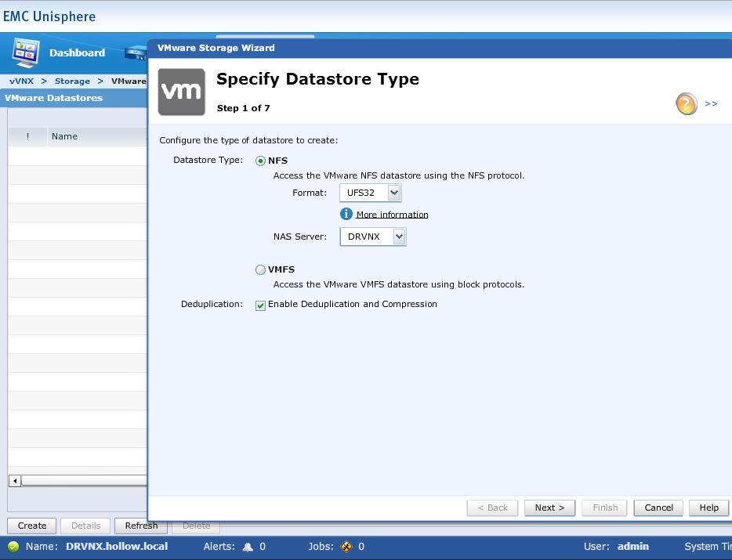Toggle Enable Deduplication and Compression checkbox

point(261,305)
